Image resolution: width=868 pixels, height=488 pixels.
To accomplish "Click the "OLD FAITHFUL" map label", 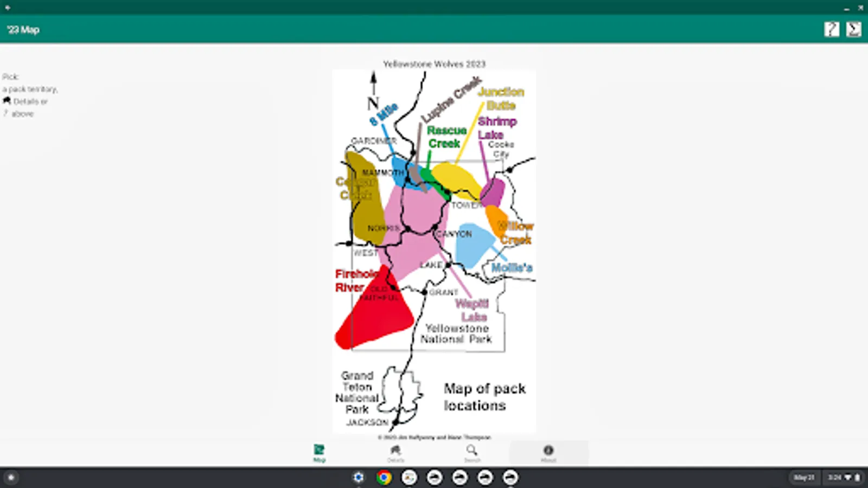I will [379, 293].
